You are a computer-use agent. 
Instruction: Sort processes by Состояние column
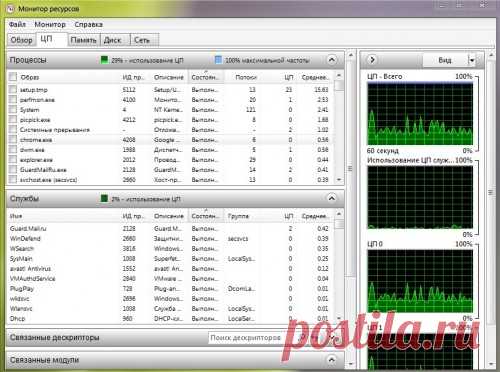tap(205, 77)
